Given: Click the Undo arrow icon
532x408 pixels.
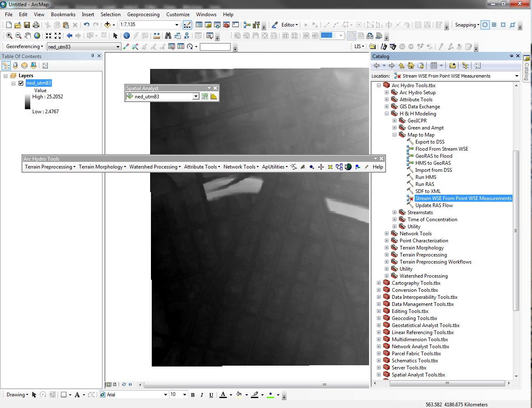Looking at the screenshot, I should click(x=86, y=25).
